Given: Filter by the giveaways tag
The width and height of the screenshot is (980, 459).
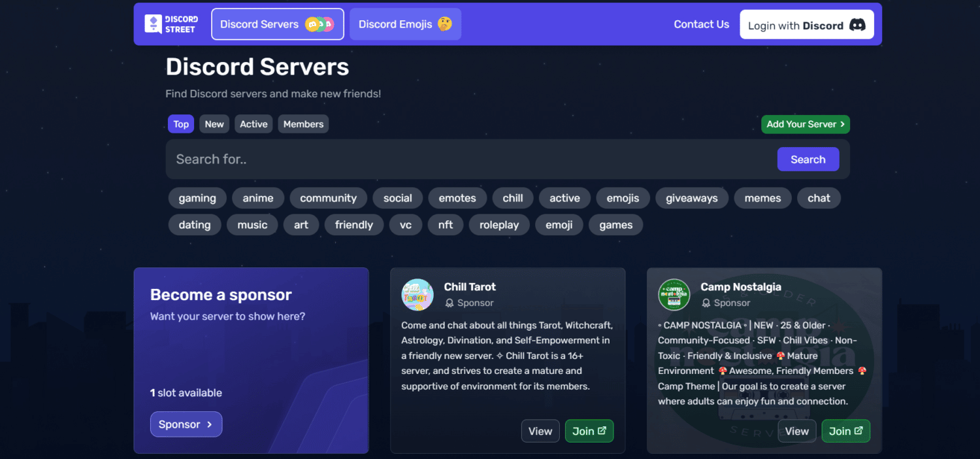Looking at the screenshot, I should pyautogui.click(x=692, y=198).
